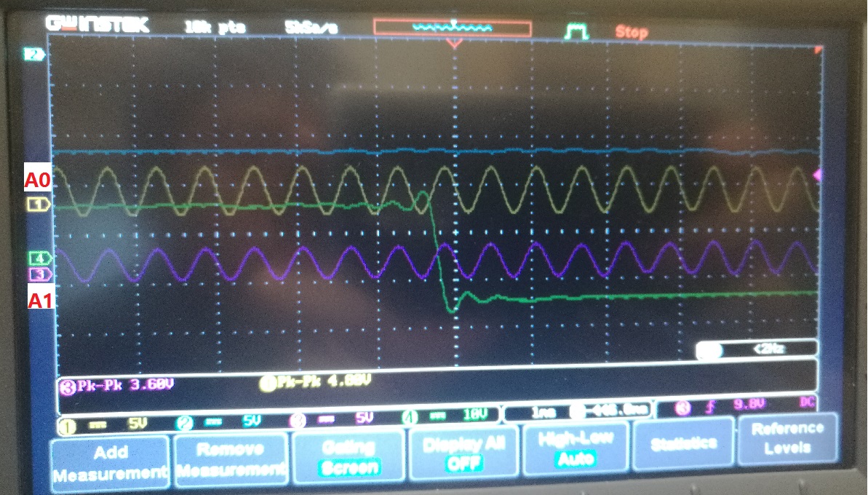Viewport: 868px width, 495px height.
Task: Click the Remove Measurement softkey
Action: point(231,459)
